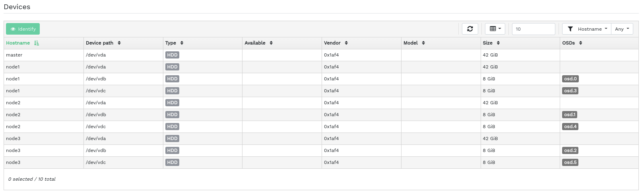Viewport: 644px width, 195px height.
Task: Open the Any filter value dropdown
Action: click(622, 29)
